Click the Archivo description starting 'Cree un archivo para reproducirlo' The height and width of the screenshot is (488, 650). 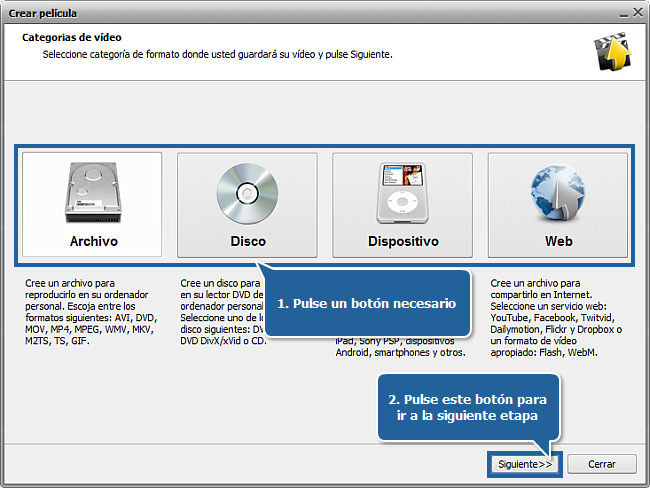pos(91,312)
